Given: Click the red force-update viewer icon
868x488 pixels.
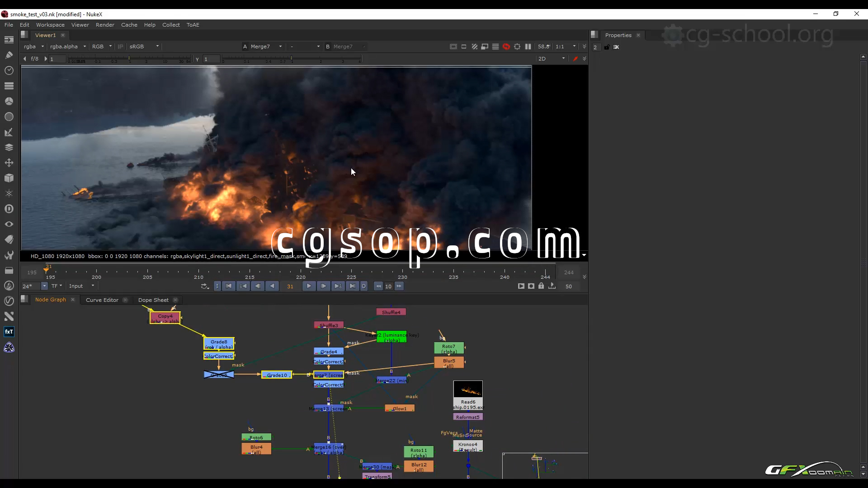Looking at the screenshot, I should point(506,47).
